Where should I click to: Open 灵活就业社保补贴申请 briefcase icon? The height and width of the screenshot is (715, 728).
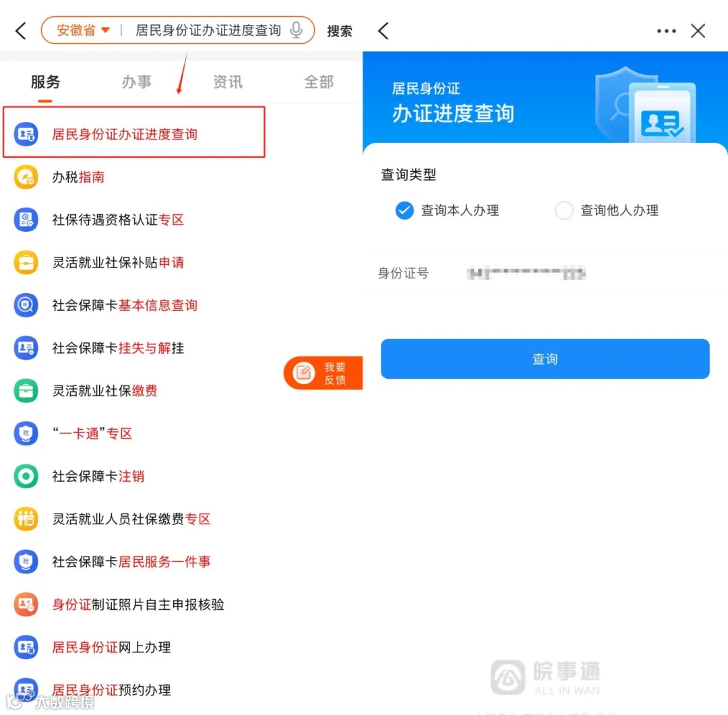pos(26,262)
